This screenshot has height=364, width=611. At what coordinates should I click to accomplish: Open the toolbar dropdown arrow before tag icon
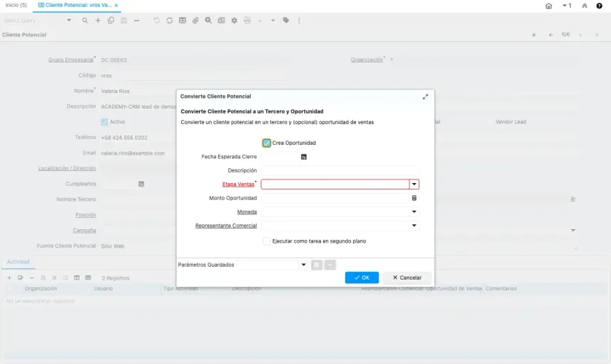click(x=273, y=21)
